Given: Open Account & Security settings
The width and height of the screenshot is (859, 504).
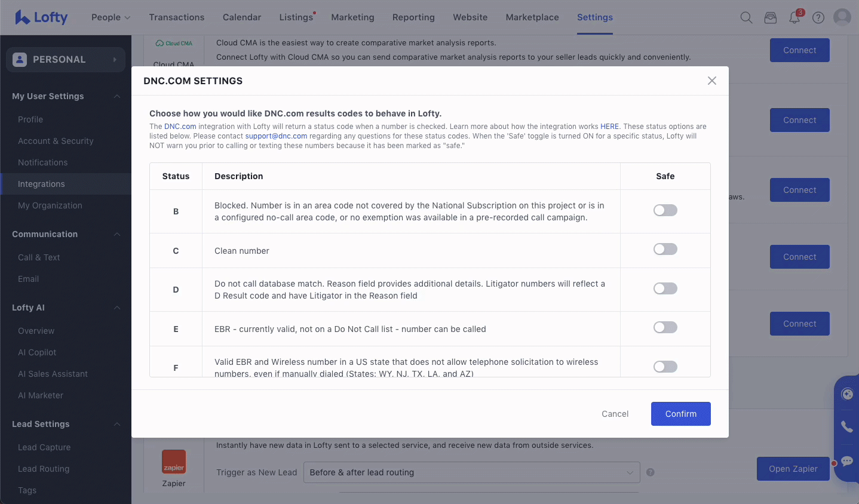Looking at the screenshot, I should coord(56,141).
